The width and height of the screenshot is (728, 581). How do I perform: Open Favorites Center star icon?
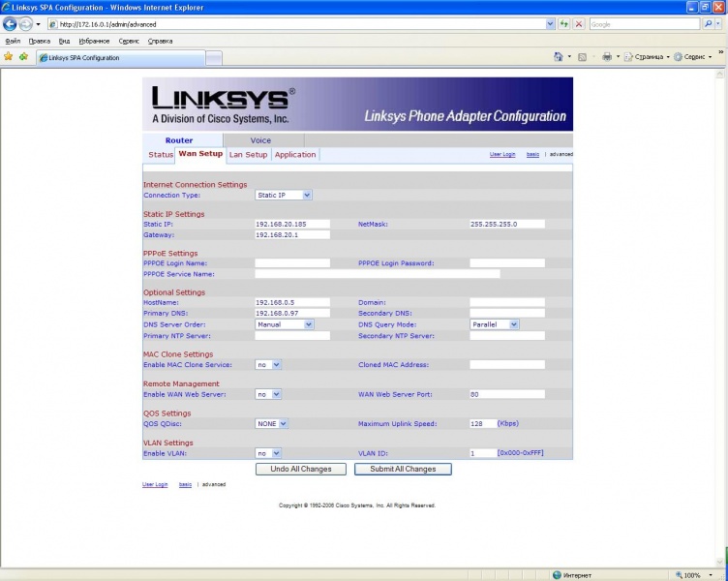[x=9, y=57]
